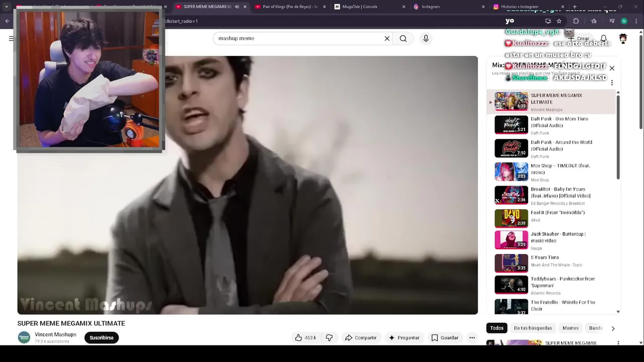This screenshot has height=362, width=644.
Task: Click the Suscribirse button
Action: (x=102, y=338)
